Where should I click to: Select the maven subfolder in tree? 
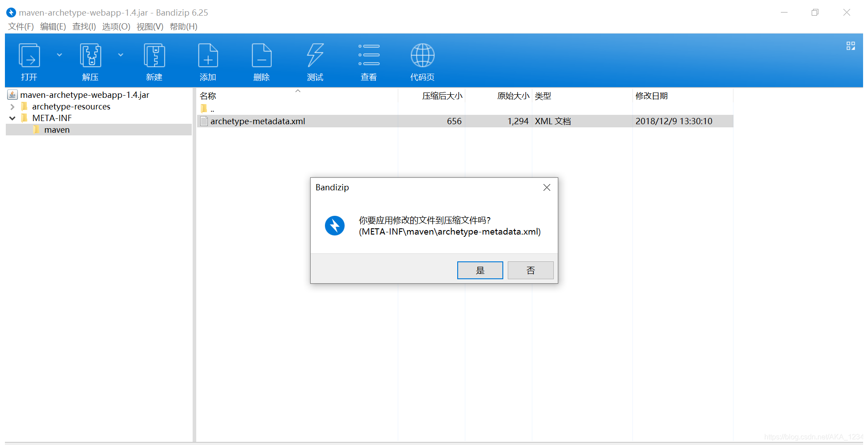(x=57, y=130)
